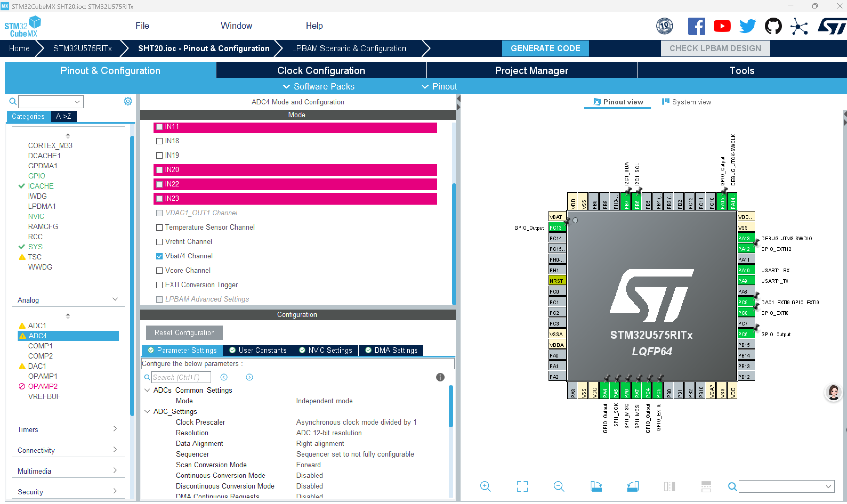Click the zoom in magnifier icon
Screen dimensions: 847x504
click(485, 486)
